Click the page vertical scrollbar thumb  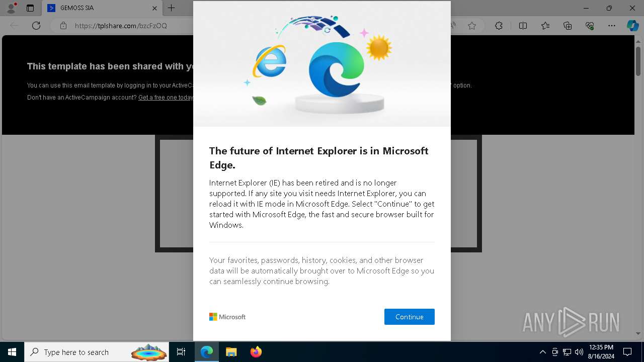point(638,60)
